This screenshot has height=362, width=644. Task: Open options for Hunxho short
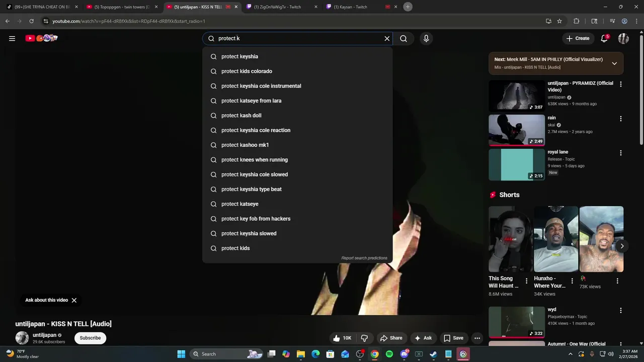point(572,281)
